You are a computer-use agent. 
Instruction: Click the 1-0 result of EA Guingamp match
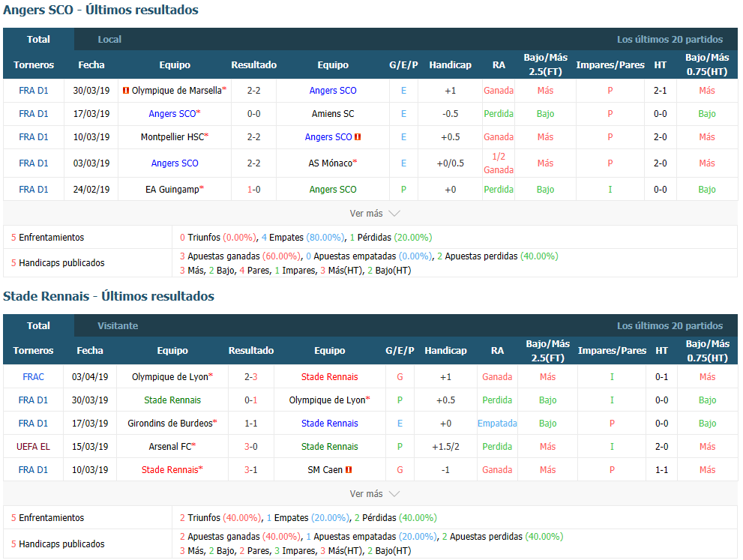point(253,189)
